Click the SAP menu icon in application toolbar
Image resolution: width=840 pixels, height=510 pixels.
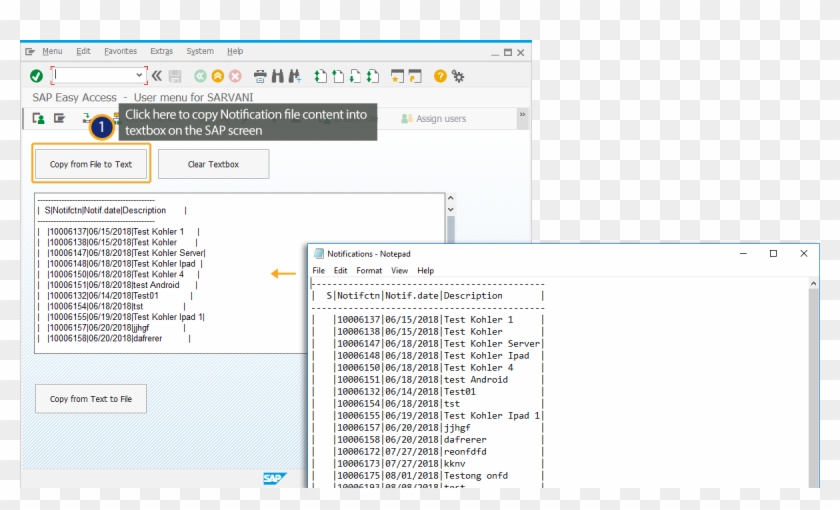[59, 118]
